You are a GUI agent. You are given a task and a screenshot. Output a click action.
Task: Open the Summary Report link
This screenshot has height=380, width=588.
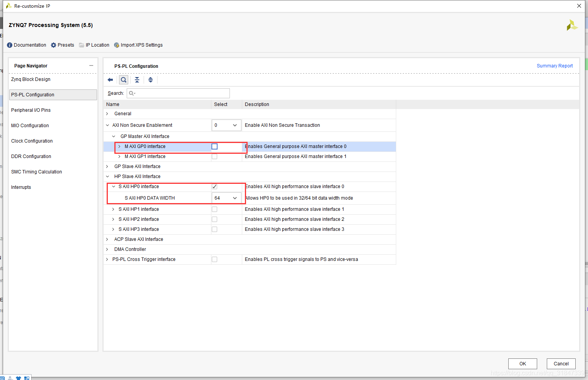point(554,66)
